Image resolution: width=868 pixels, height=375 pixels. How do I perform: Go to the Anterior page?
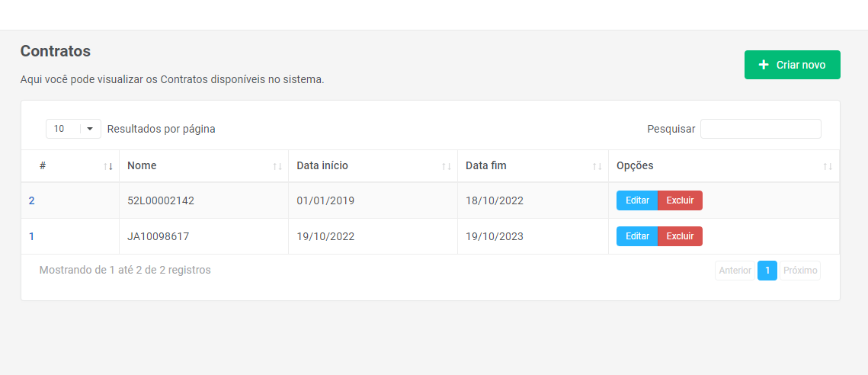735,271
